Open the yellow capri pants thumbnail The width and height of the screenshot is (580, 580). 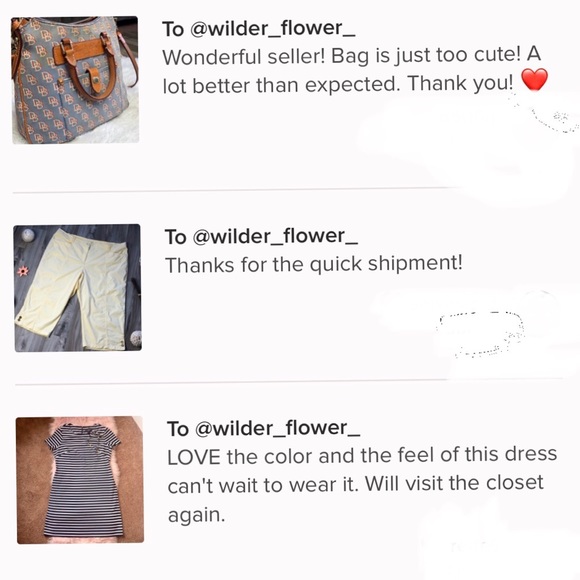pos(78,288)
